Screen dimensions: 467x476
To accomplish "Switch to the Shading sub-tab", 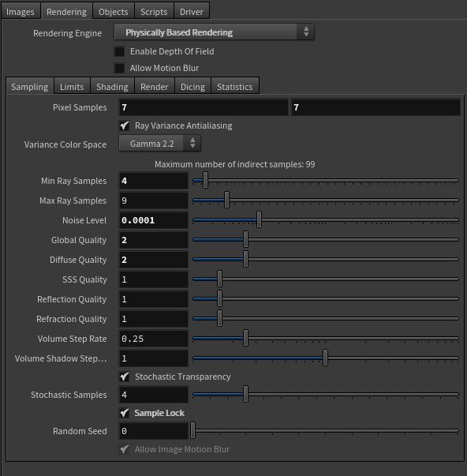I will point(112,87).
